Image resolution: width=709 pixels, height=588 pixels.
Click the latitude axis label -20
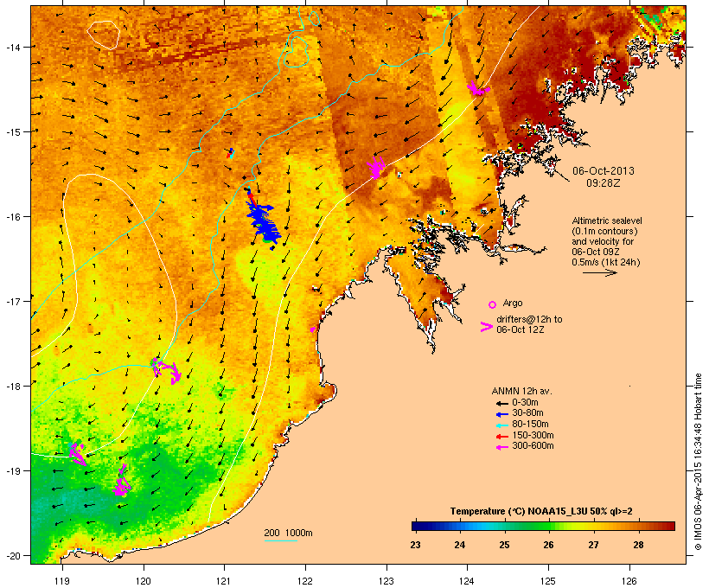point(13,556)
